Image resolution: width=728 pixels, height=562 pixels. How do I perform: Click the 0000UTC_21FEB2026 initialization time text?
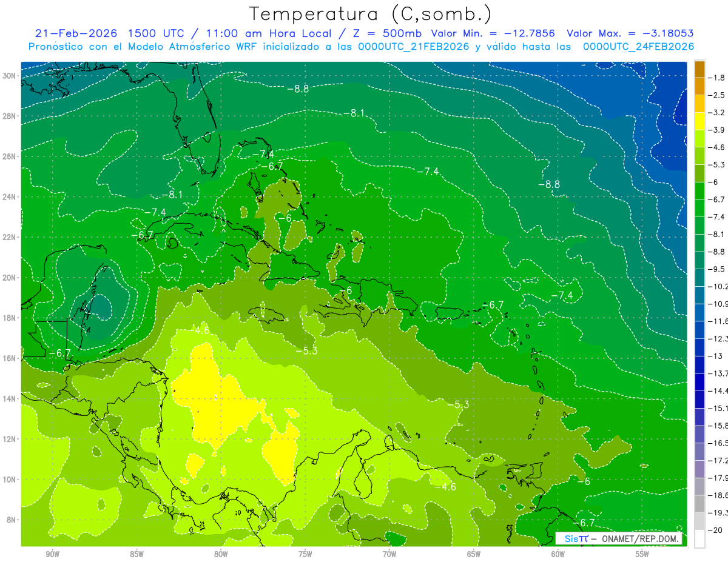413,47
